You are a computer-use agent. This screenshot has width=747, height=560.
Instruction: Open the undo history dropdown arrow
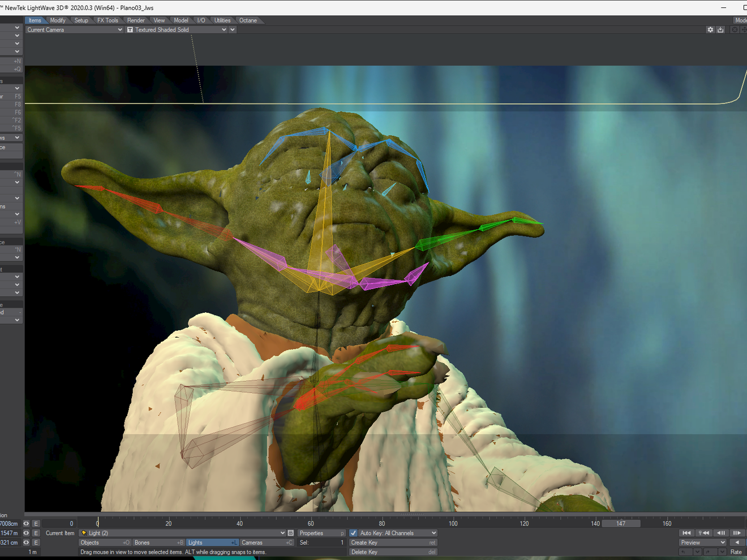tap(697, 552)
